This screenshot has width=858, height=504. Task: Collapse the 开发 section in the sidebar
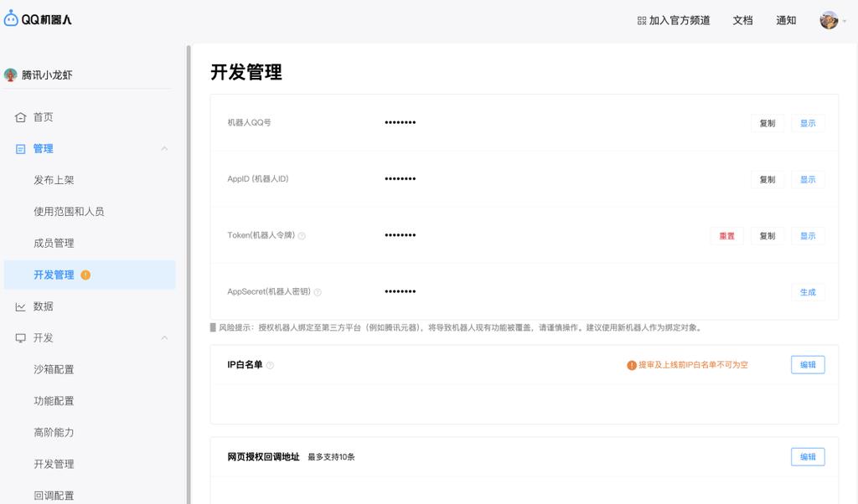coord(164,337)
